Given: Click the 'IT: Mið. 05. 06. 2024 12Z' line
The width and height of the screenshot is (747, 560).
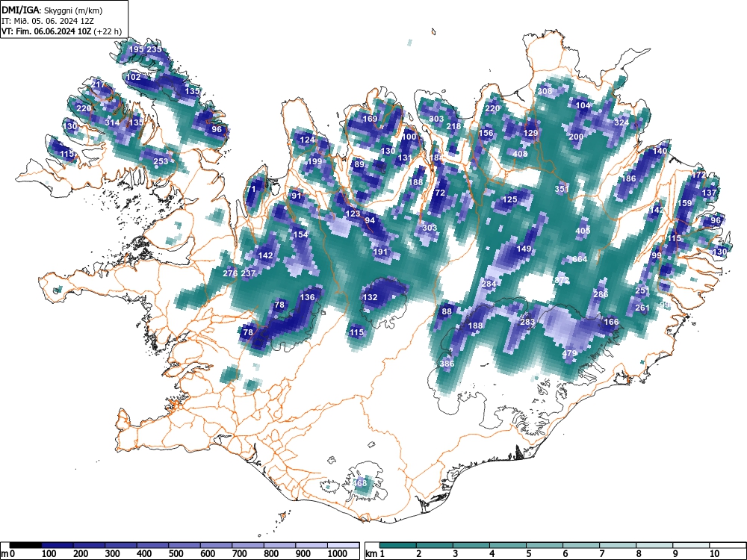Looking at the screenshot, I should pyautogui.click(x=48, y=21).
